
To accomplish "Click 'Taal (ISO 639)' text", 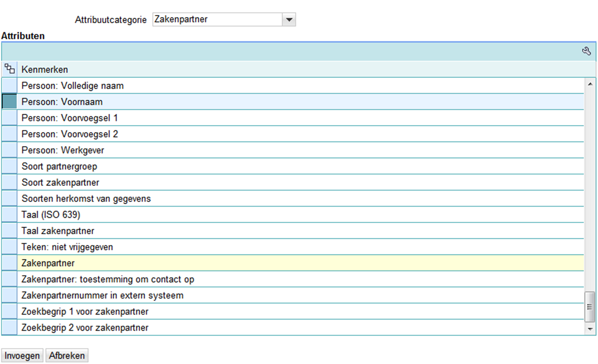I will pyautogui.click(x=51, y=215).
